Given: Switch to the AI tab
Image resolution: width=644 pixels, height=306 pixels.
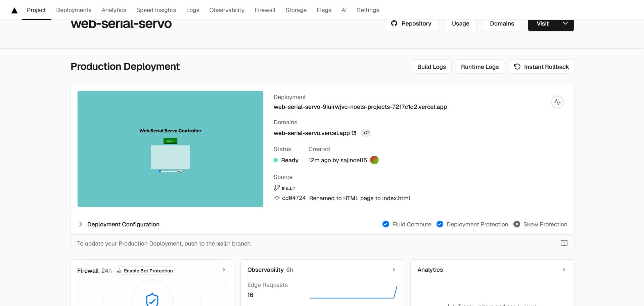Looking at the screenshot, I should [344, 10].
